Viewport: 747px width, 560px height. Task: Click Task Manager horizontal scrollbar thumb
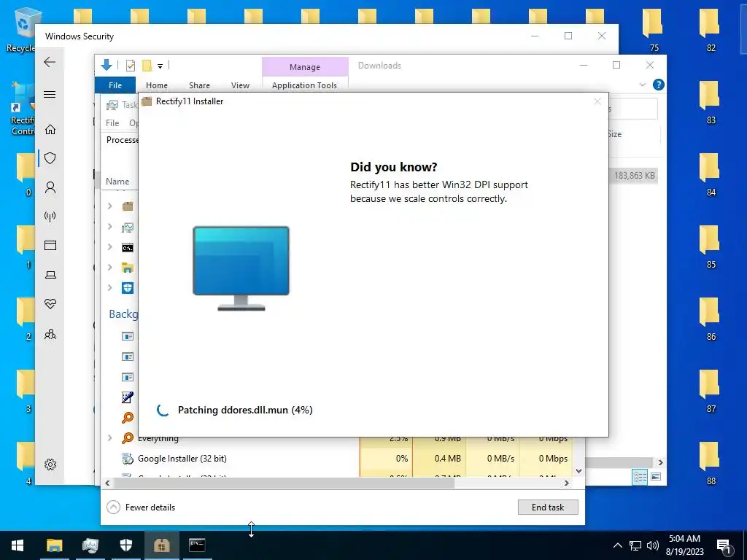(285, 483)
